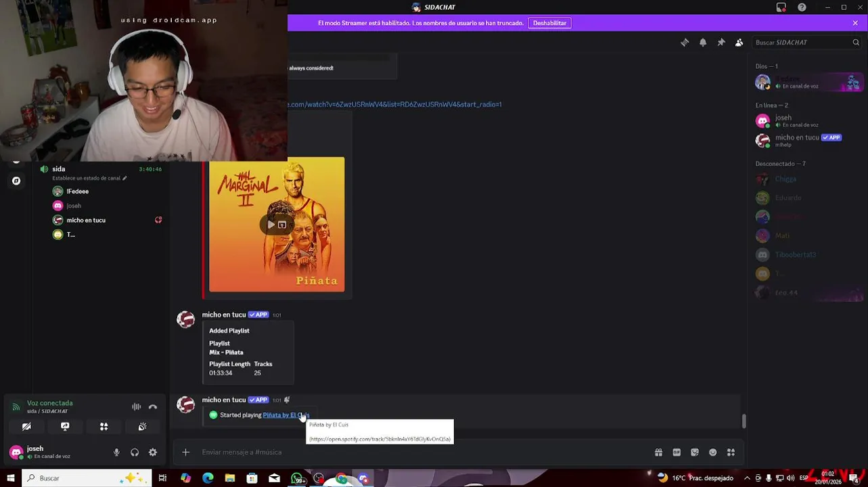Open the Piñata by El Cuis link
The image size is (868, 487).
click(285, 415)
